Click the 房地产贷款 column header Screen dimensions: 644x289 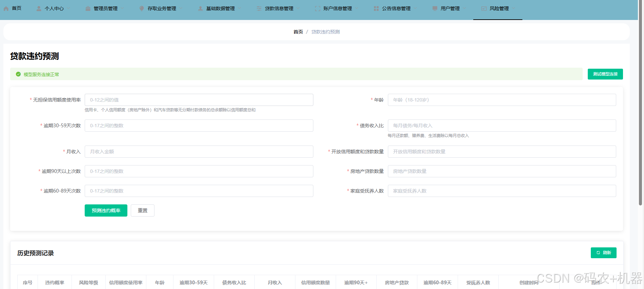(397, 283)
